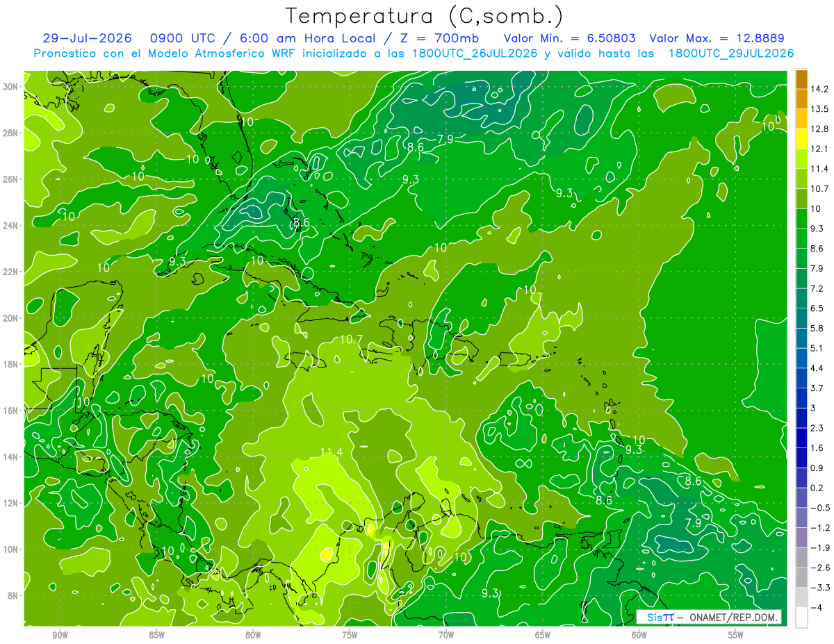This screenshot has width=834, height=644.
Task: Click the 8N latitude axis label
Action: click(x=13, y=596)
